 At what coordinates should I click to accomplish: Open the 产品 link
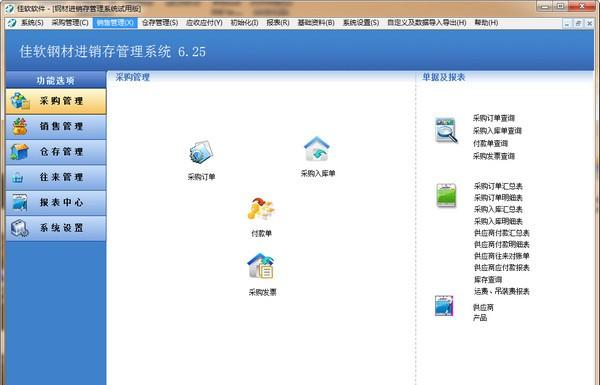[480, 318]
